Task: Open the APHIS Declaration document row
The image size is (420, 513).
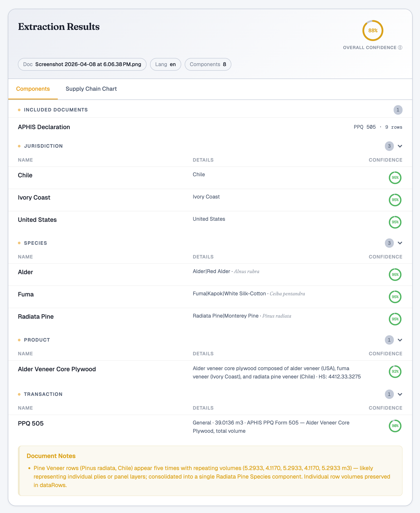Action: click(x=44, y=127)
